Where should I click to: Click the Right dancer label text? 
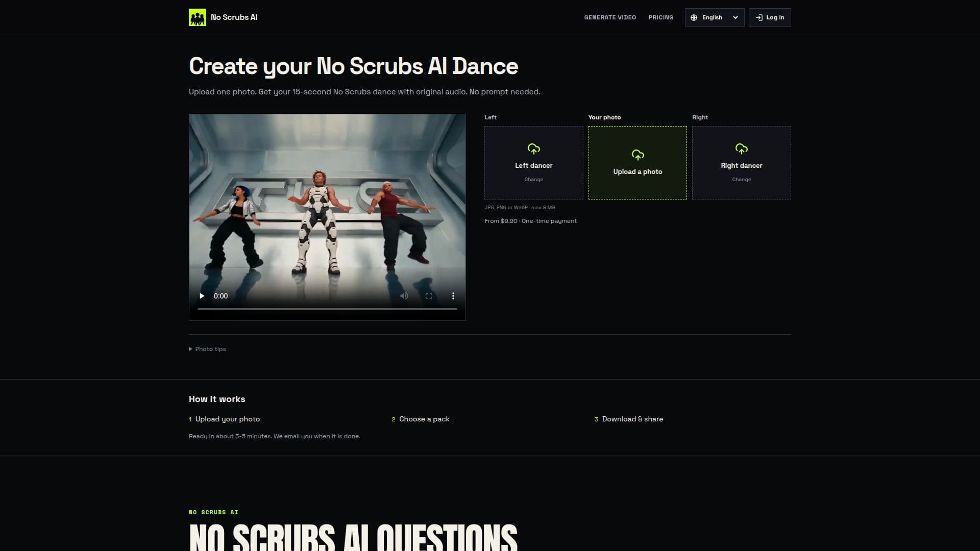click(x=741, y=165)
